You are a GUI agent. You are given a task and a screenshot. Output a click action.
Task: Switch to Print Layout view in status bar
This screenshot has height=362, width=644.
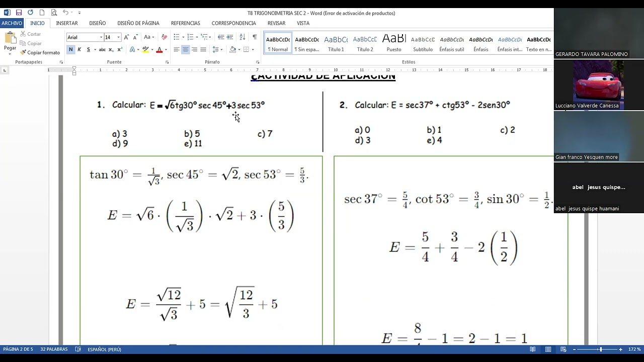[x=548, y=349]
